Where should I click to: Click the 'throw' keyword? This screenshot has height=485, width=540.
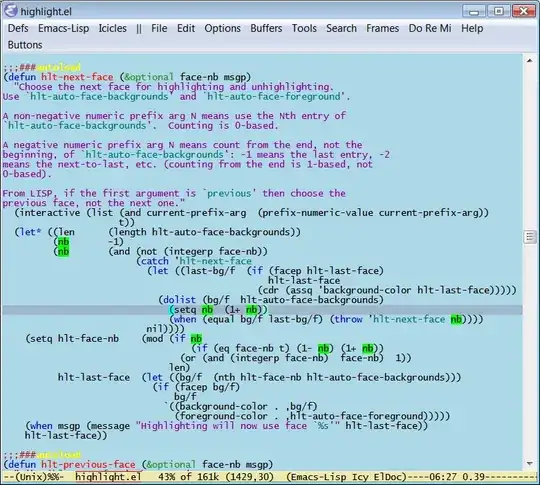[x=349, y=319]
